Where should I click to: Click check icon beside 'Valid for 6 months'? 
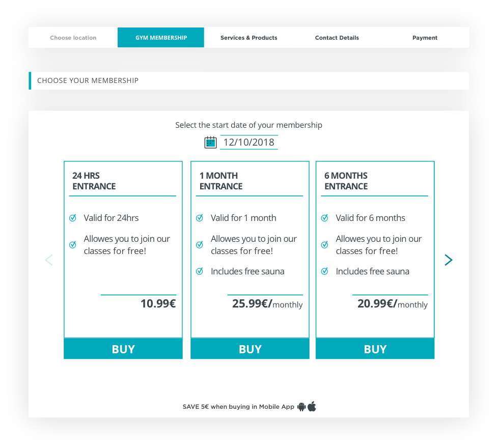click(324, 218)
